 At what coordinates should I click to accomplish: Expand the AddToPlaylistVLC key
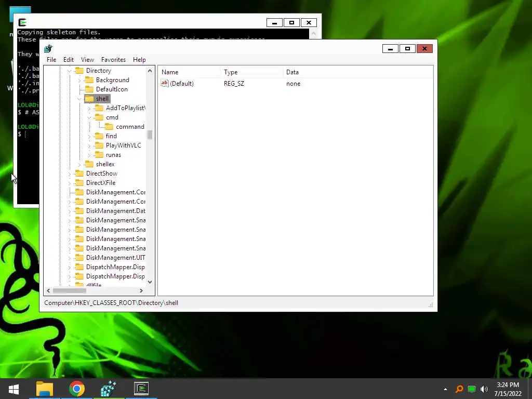point(89,109)
